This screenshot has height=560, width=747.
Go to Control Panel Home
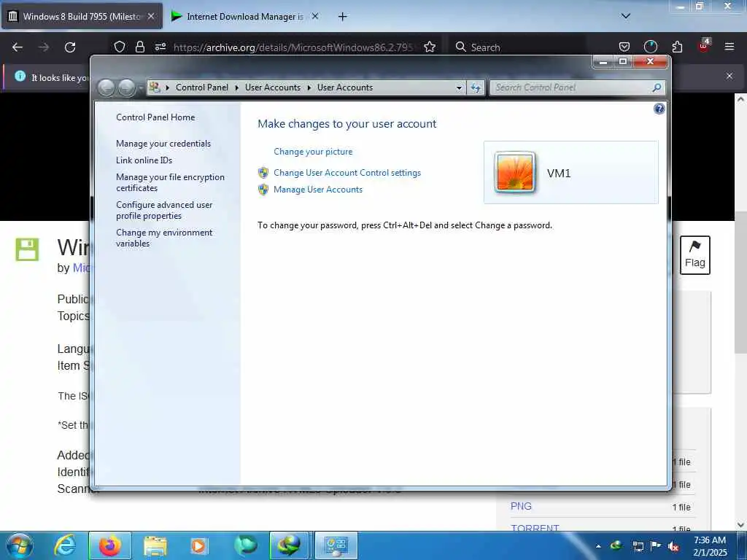pos(155,117)
